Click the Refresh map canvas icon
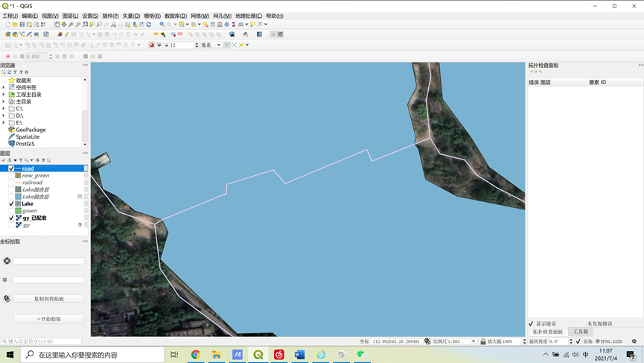The image size is (644, 363). pos(149,25)
